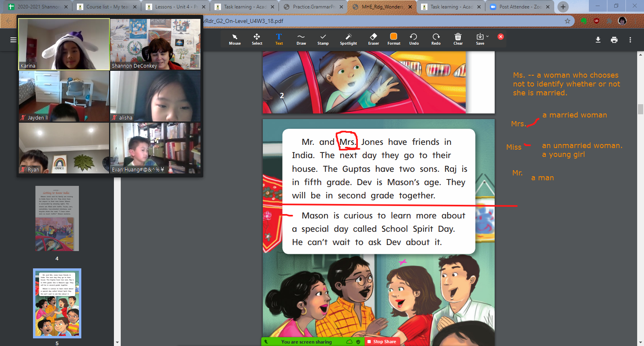Click the main vertical scrollbar thumb
The height and width of the screenshot is (346, 644).
640,109
